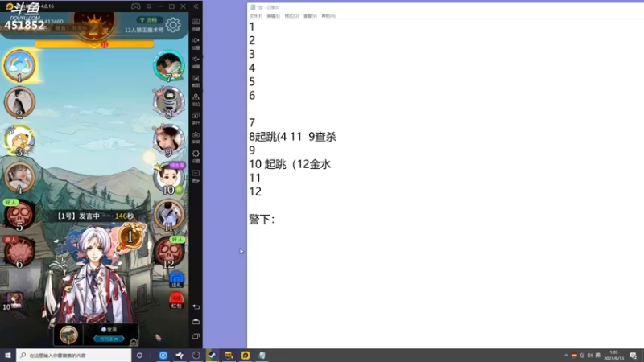Open emulator title bar hamburger menu
Viewport: 644px width, 362px height.
coord(149,6)
